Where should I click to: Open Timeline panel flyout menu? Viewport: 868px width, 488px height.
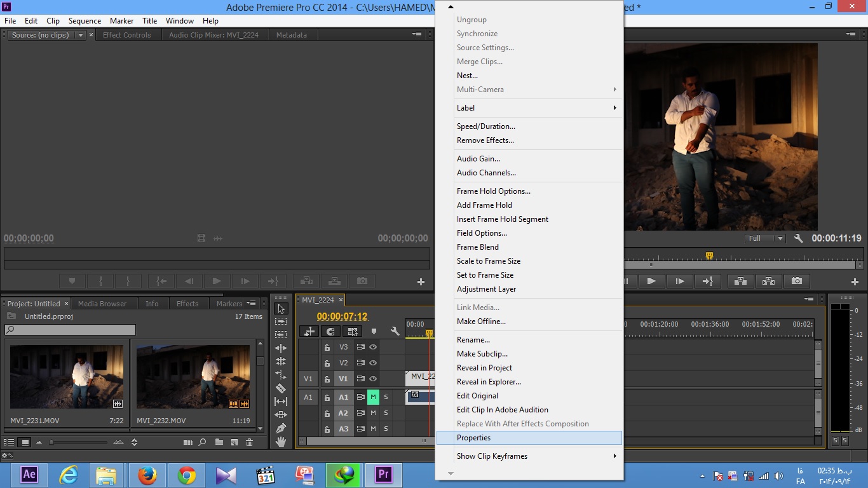point(809,299)
